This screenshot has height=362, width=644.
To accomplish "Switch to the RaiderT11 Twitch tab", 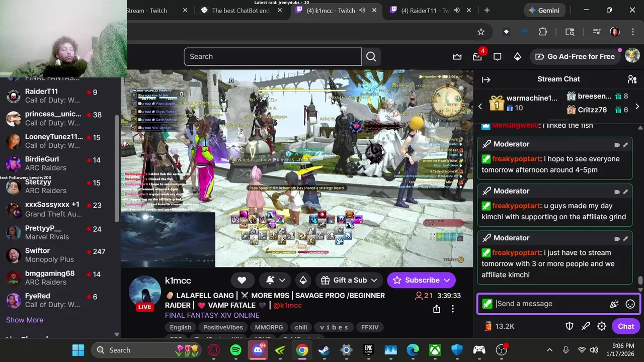I will pyautogui.click(x=430, y=11).
